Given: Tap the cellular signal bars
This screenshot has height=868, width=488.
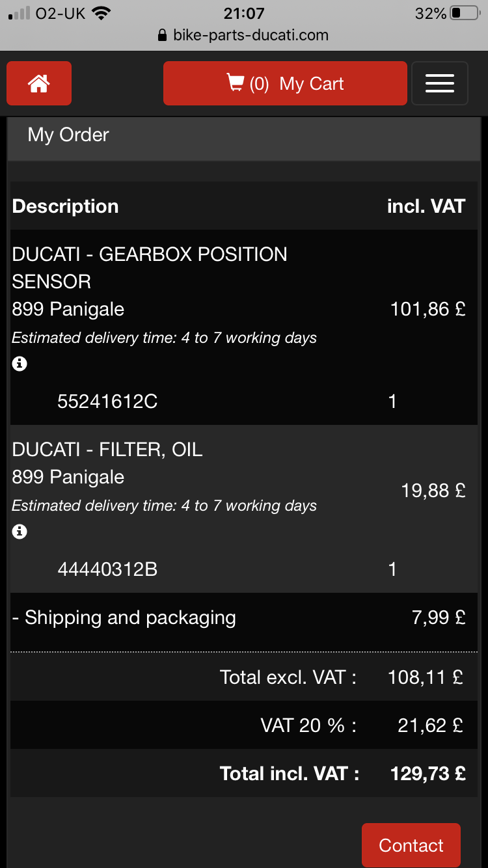Looking at the screenshot, I should click(20, 14).
